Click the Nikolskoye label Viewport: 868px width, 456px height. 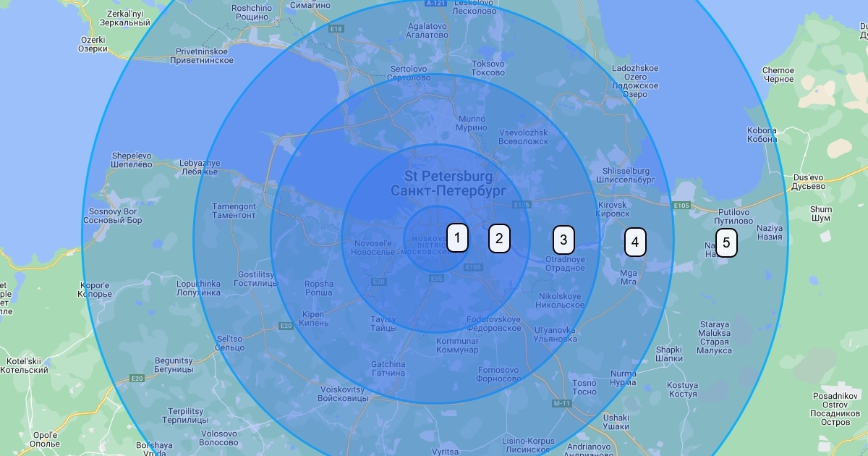559,300
